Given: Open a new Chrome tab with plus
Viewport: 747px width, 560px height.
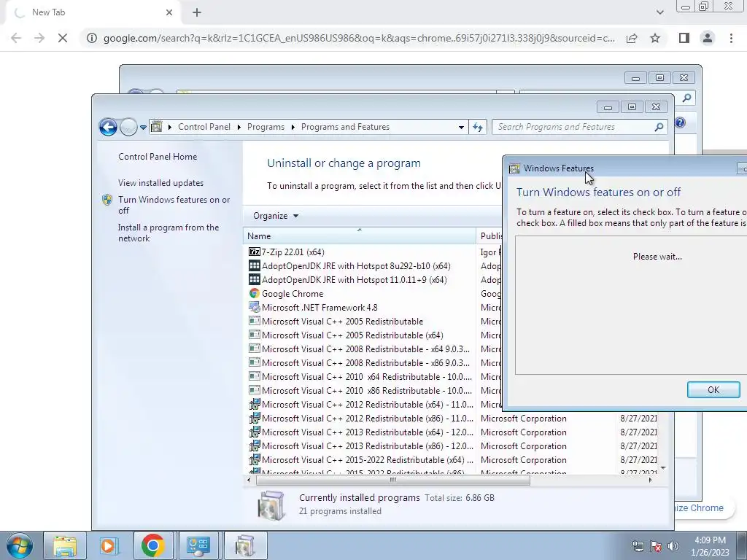Looking at the screenshot, I should pyautogui.click(x=197, y=12).
